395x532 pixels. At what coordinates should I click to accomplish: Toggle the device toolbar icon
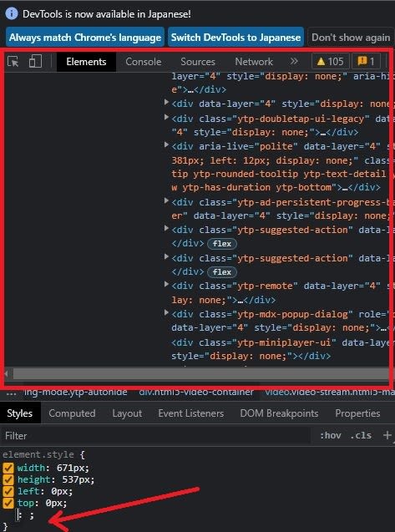tap(35, 62)
